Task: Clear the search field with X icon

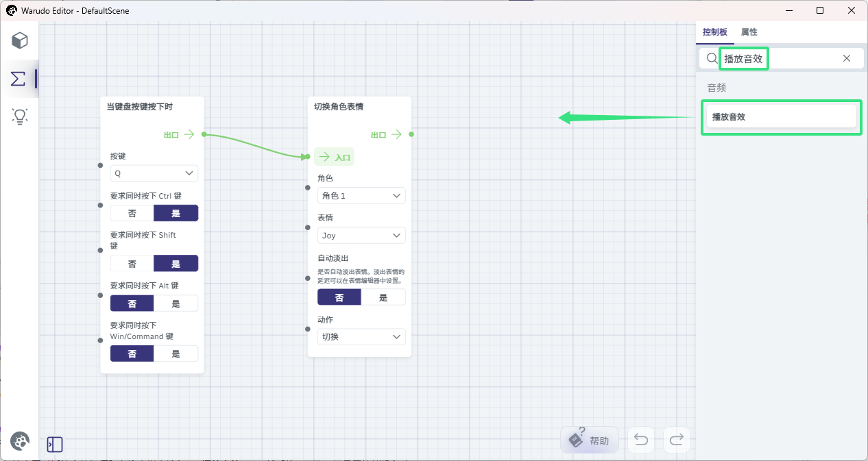Action: click(847, 58)
